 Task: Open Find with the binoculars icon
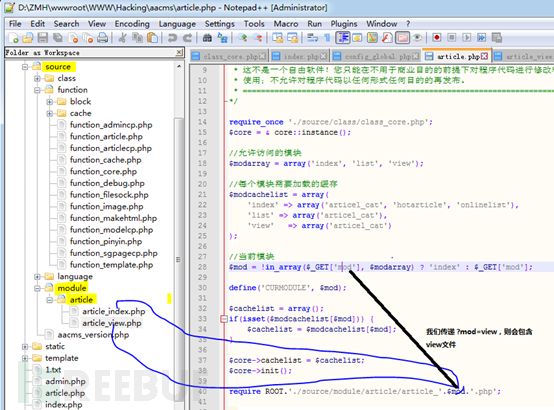(207, 37)
